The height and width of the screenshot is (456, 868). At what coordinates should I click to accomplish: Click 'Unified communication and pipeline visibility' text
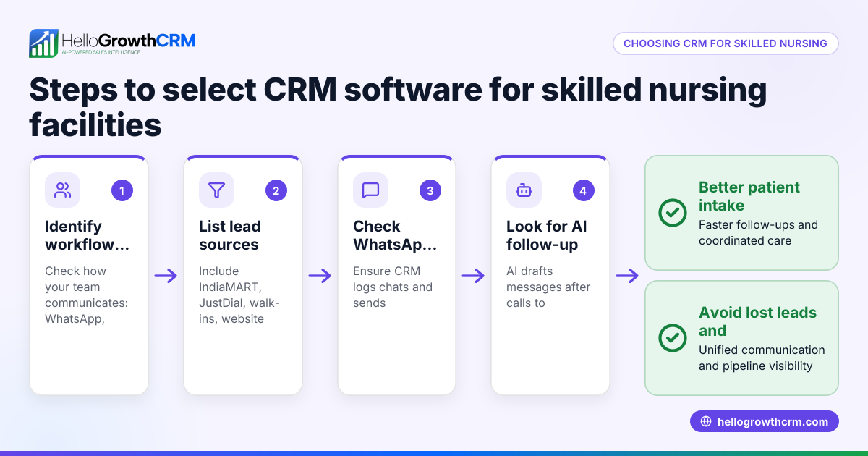point(762,358)
